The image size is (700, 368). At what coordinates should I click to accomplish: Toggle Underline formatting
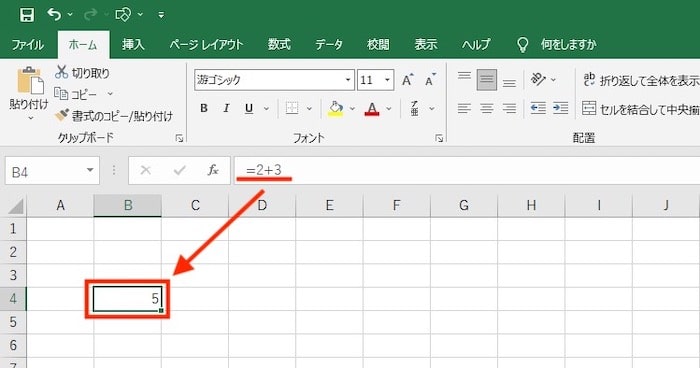[x=249, y=108]
